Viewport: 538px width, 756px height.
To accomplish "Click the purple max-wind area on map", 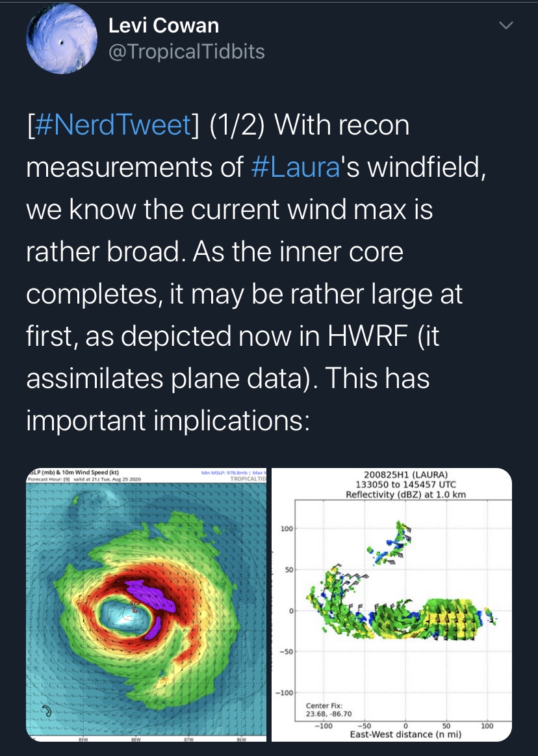I will 151,597.
